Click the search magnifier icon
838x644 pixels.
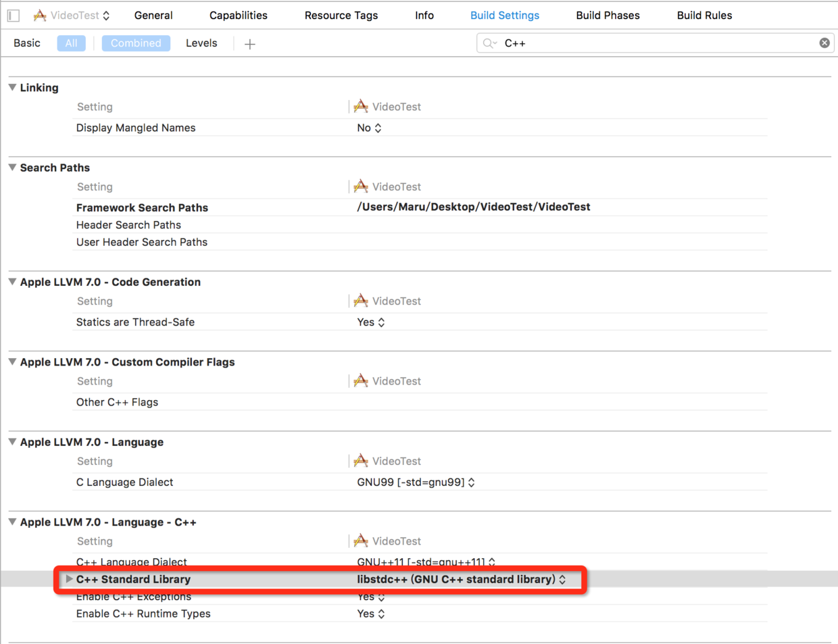(489, 43)
